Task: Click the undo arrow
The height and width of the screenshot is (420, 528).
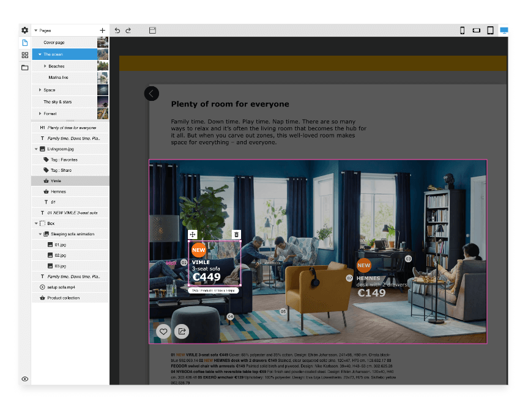Action: point(117,31)
